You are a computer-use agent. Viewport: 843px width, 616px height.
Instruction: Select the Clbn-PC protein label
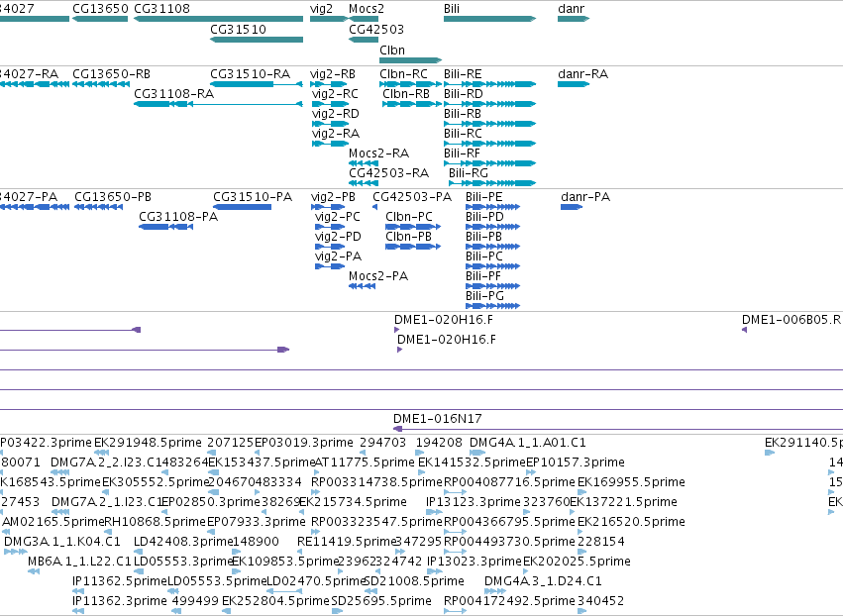click(409, 217)
